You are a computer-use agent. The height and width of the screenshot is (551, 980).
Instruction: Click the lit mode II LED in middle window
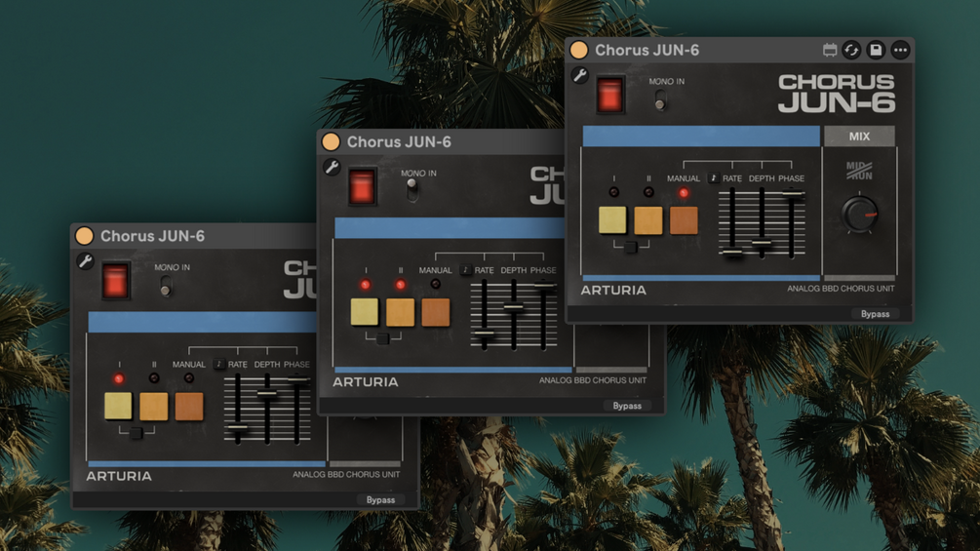[400, 285]
